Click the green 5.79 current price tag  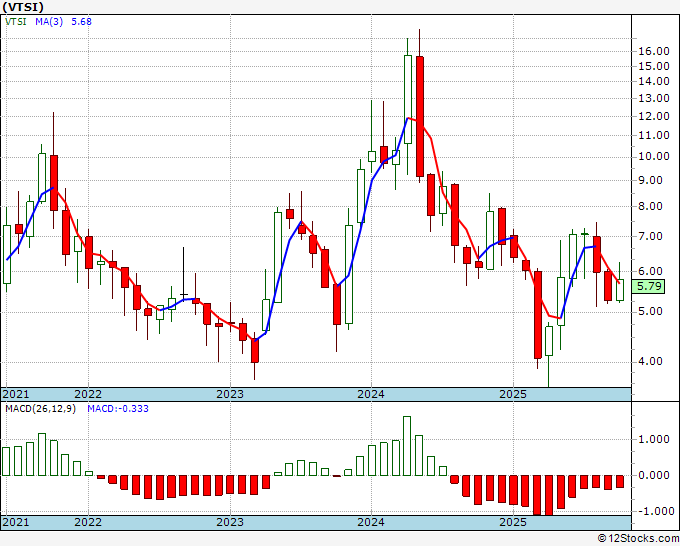click(x=650, y=286)
